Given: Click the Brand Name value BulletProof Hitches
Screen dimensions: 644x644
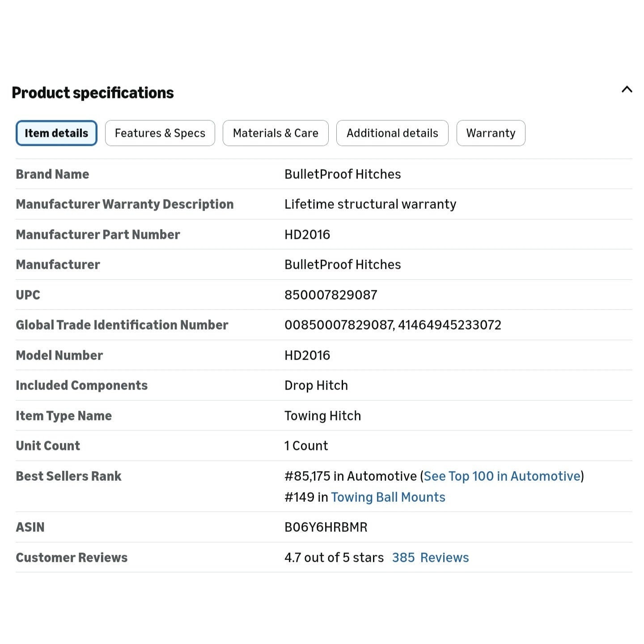Looking at the screenshot, I should point(343,174).
